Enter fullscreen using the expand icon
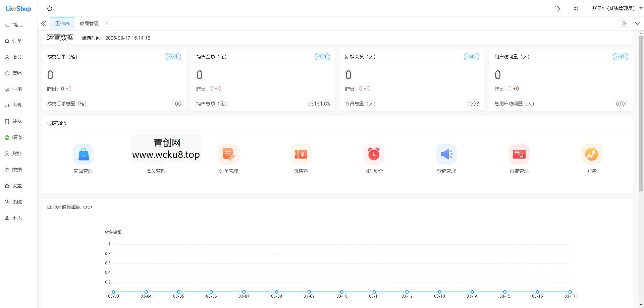The image size is (644, 308). pyautogui.click(x=576, y=9)
